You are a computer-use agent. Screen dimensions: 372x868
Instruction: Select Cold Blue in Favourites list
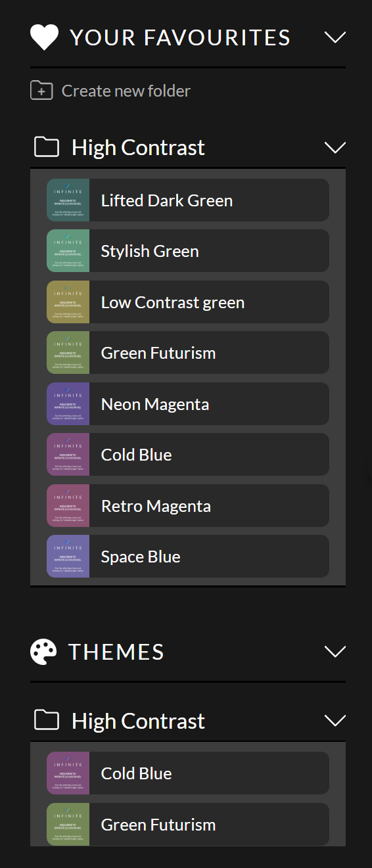pyautogui.click(x=188, y=455)
